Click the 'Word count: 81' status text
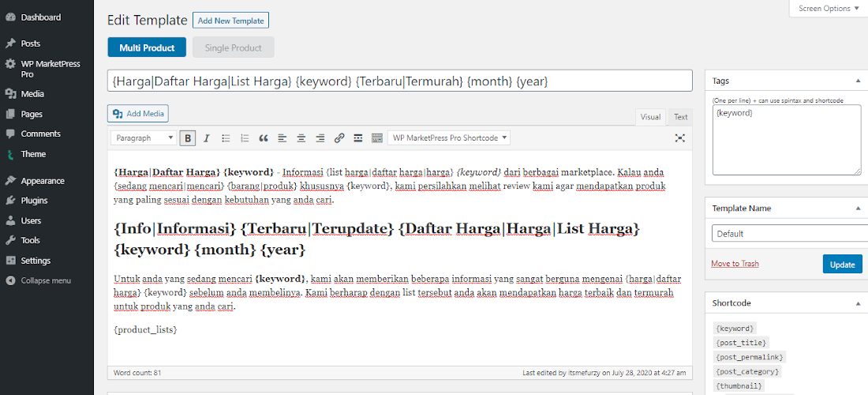Viewport: 868px width, 395px height. [137, 373]
